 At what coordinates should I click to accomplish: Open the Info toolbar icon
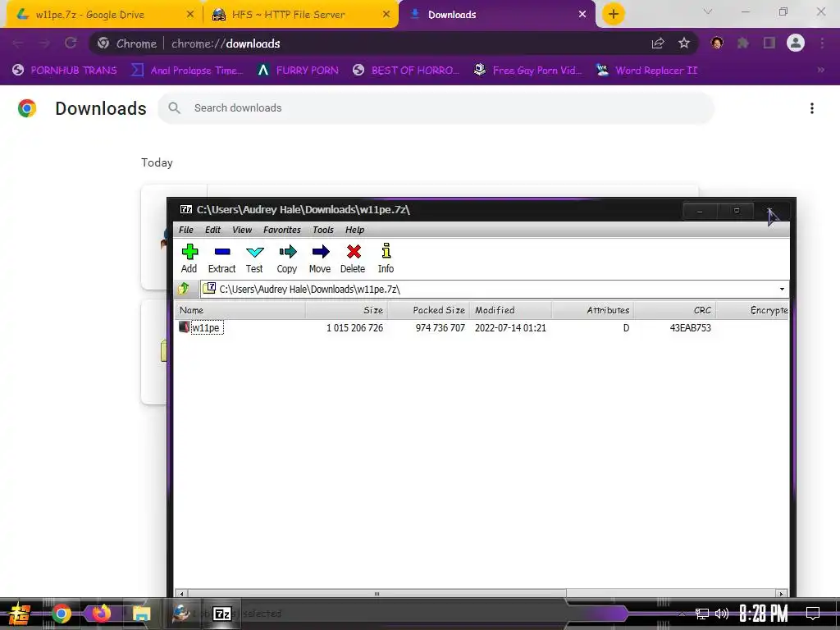tap(386, 258)
